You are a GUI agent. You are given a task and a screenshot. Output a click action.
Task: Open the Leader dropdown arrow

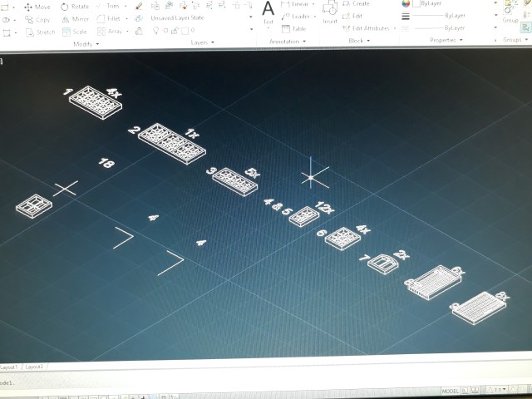(x=314, y=17)
